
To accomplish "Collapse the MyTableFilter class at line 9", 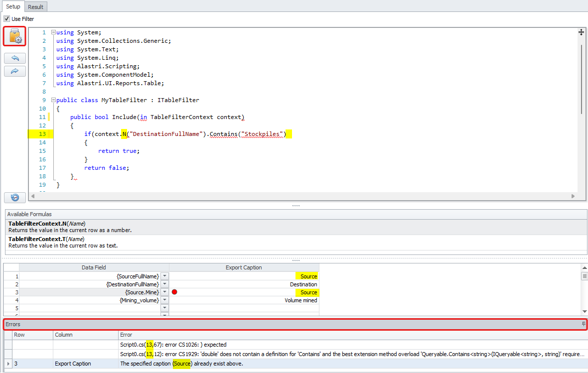I will [x=53, y=100].
